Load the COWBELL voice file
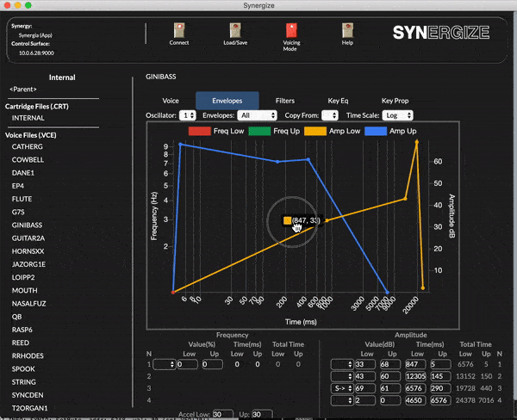Image resolution: width=517 pixels, height=420 pixels. point(28,160)
